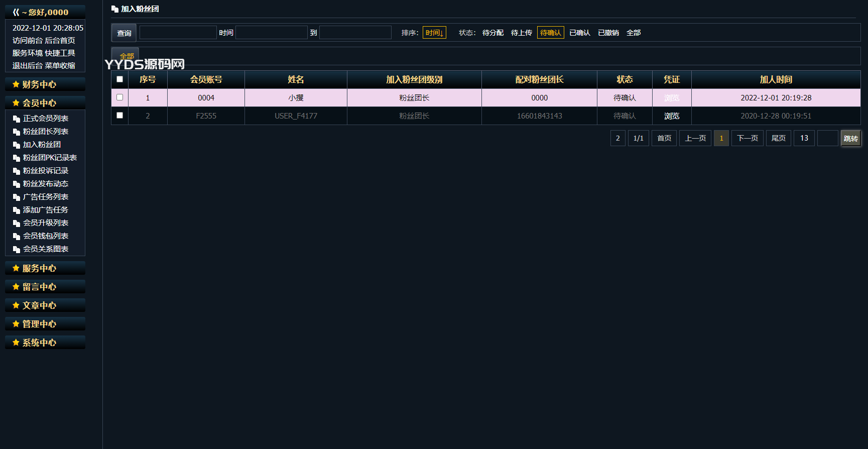This screenshot has height=449, width=868.
Task: Toggle 时间↓ sort order
Action: [434, 33]
